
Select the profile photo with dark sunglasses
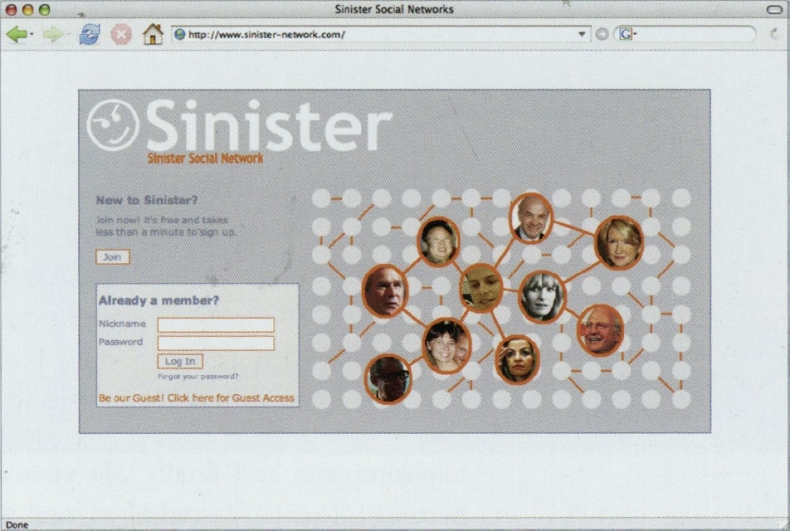point(387,379)
